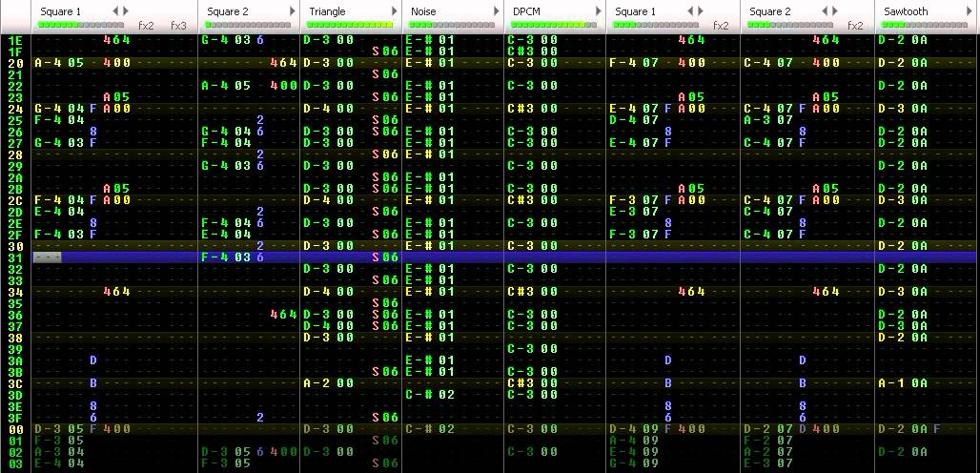
Task: Click the Noise channel level meter
Action: click(x=452, y=25)
